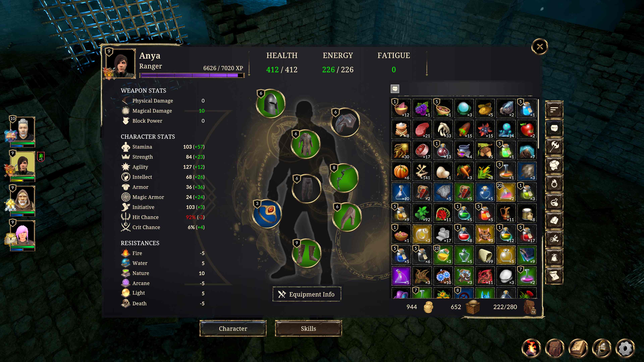Toggle the show-all chest inventory filter
The height and width of the screenshot is (362, 644).
pos(554,128)
